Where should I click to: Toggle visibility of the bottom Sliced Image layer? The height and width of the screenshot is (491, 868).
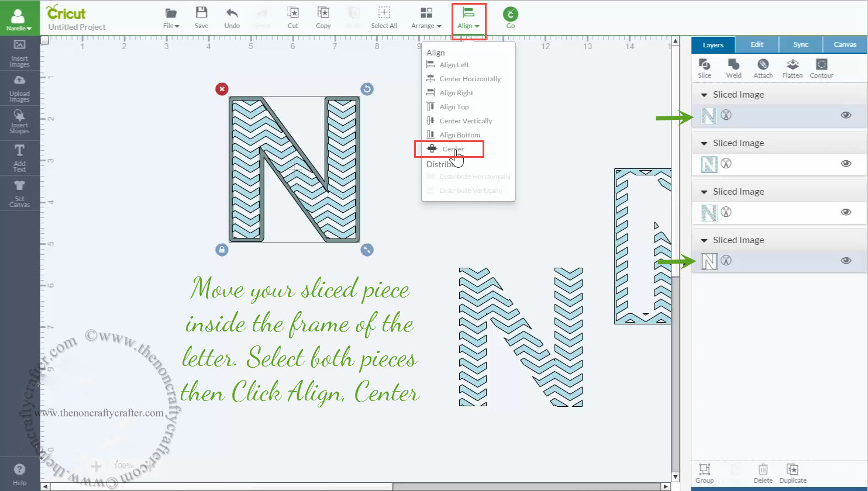(846, 261)
